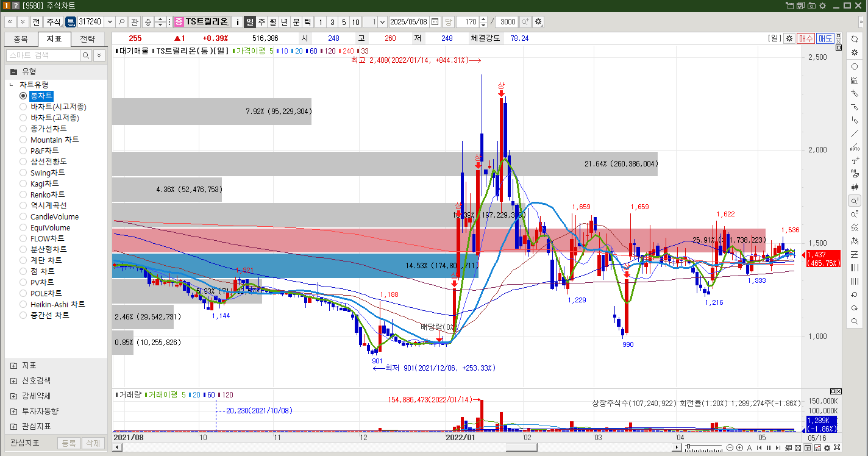Screen dimensions: 868x456
Task: Open chart settings gear in top toolbar
Action: [x=538, y=21]
